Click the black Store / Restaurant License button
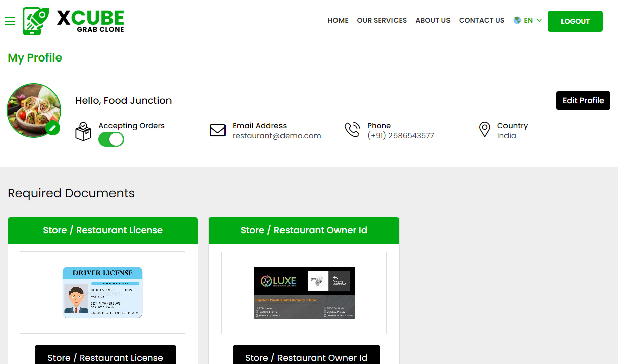The height and width of the screenshot is (364, 618). (105, 357)
